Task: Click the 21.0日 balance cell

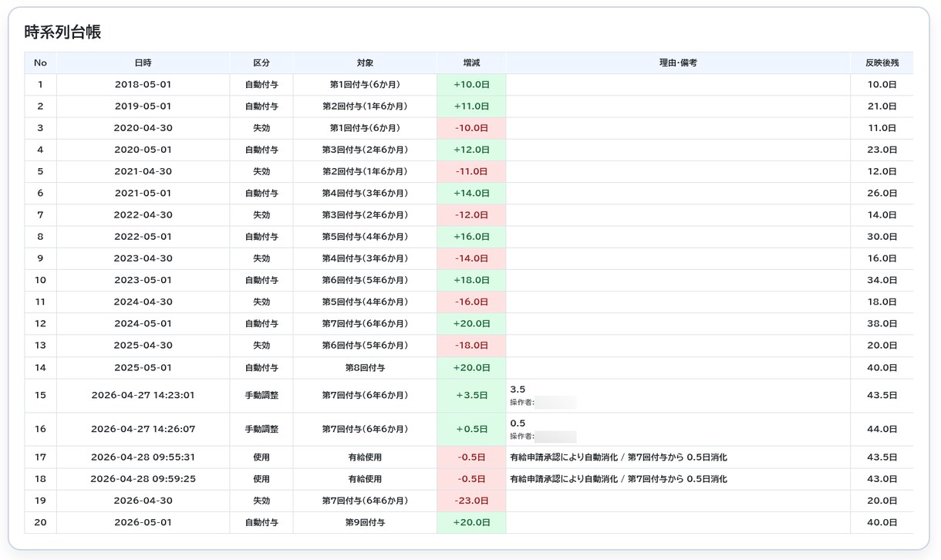Action: pos(882,106)
